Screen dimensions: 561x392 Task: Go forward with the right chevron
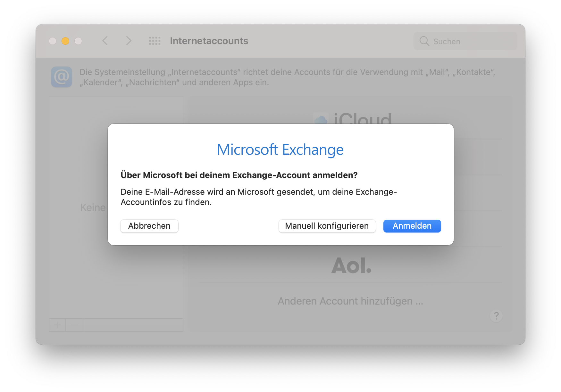(x=129, y=41)
